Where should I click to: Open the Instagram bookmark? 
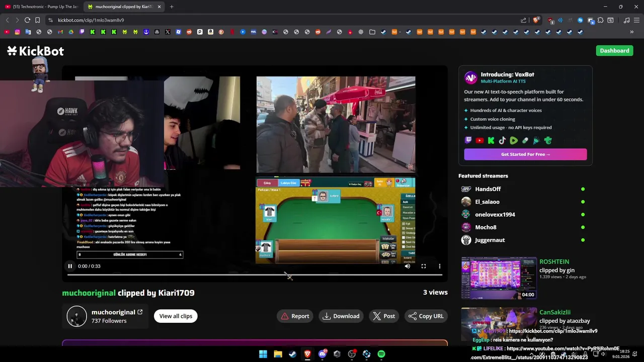point(17,32)
